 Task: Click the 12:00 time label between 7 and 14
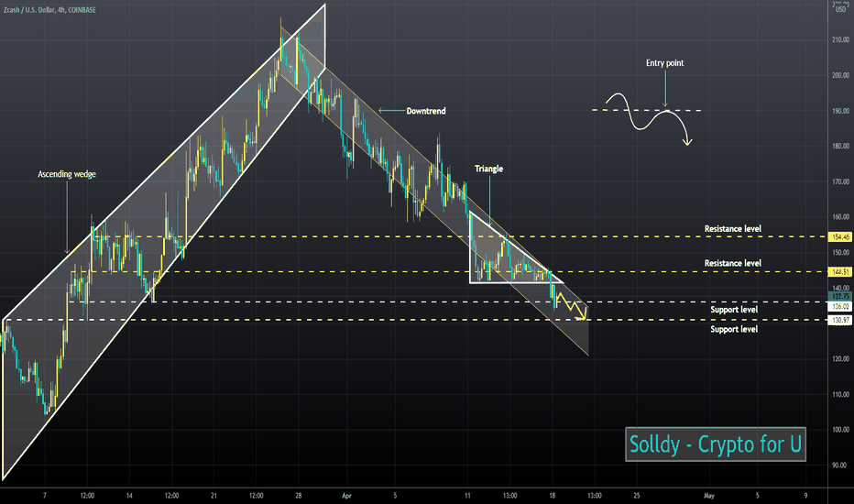coord(87,496)
